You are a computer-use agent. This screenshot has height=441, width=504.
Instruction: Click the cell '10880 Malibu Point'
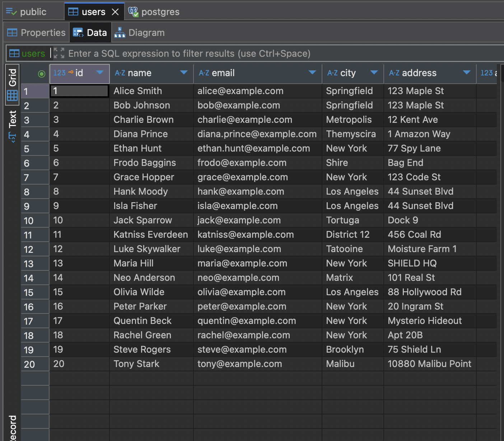[430, 364]
